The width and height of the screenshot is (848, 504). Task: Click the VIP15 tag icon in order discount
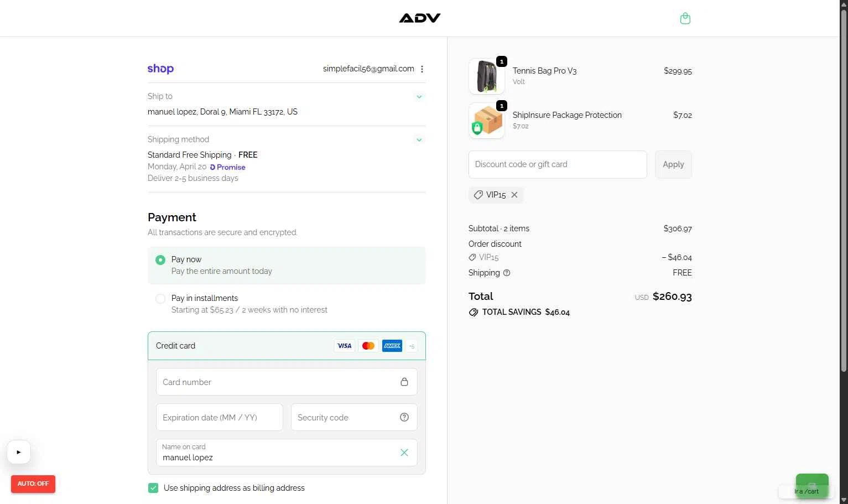coord(472,257)
